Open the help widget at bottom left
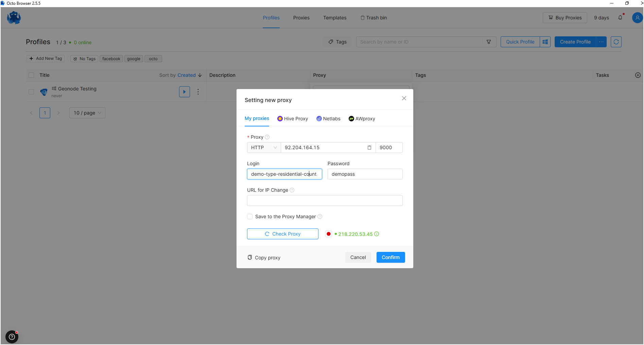This screenshot has width=644, height=345. [x=12, y=337]
